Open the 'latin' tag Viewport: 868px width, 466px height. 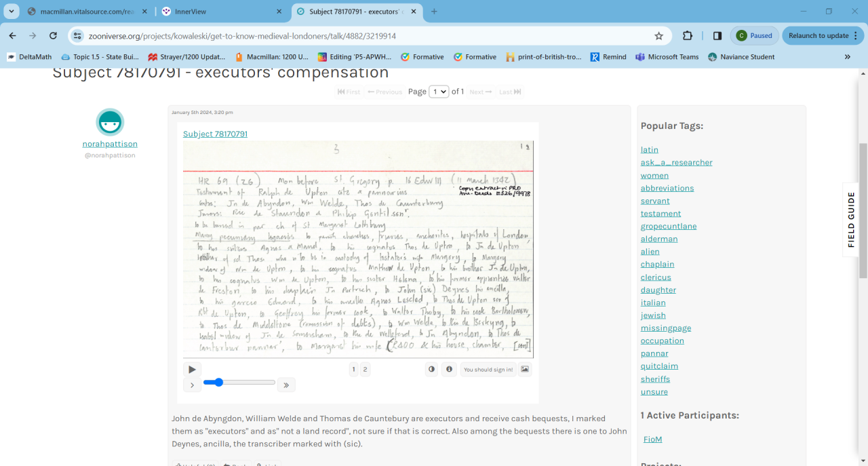[650, 150]
